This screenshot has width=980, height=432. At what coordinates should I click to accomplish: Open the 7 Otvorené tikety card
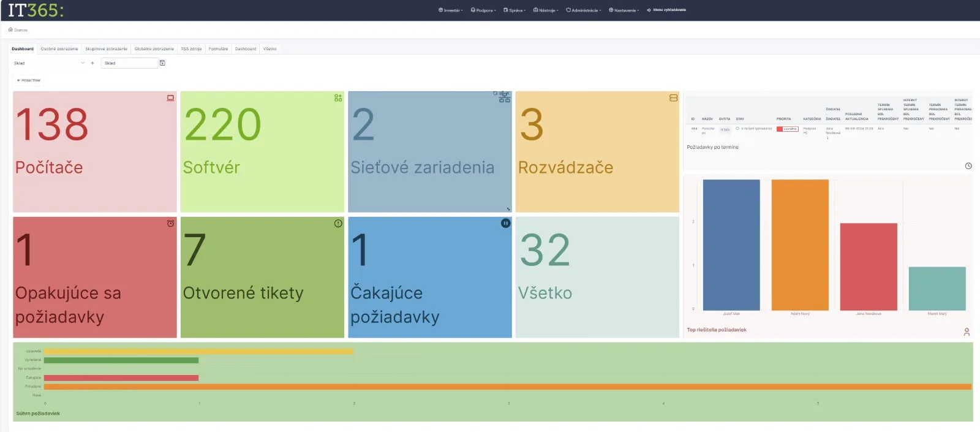click(x=262, y=277)
